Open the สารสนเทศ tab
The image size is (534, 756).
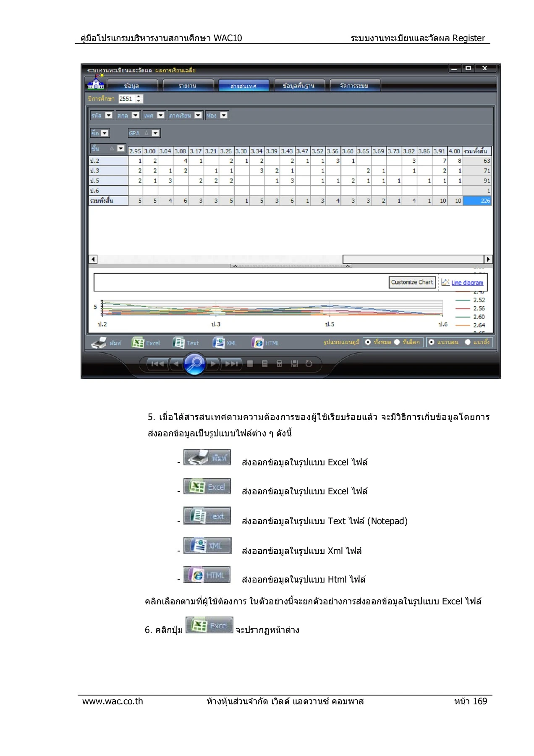[243, 86]
